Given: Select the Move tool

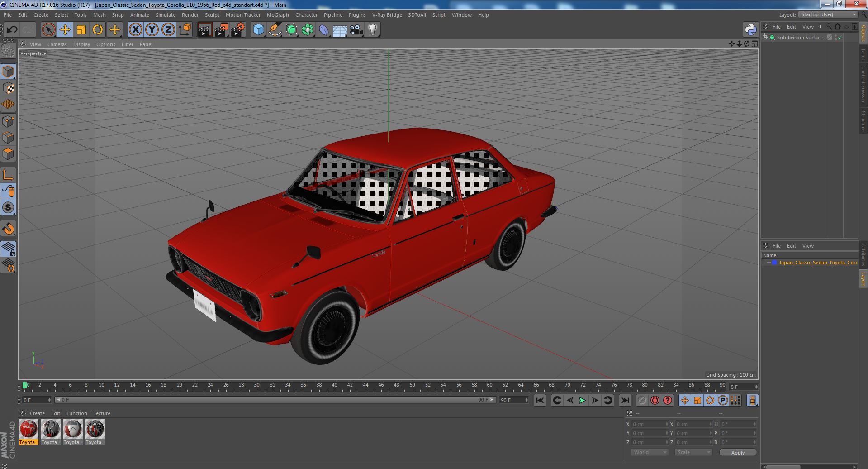Looking at the screenshot, I should (x=65, y=30).
